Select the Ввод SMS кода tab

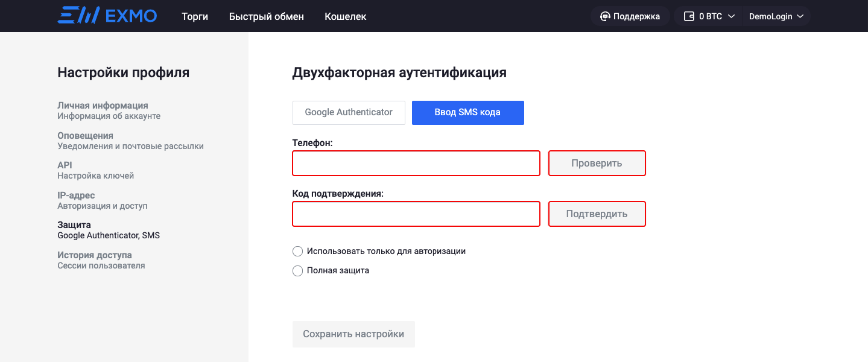(x=467, y=112)
